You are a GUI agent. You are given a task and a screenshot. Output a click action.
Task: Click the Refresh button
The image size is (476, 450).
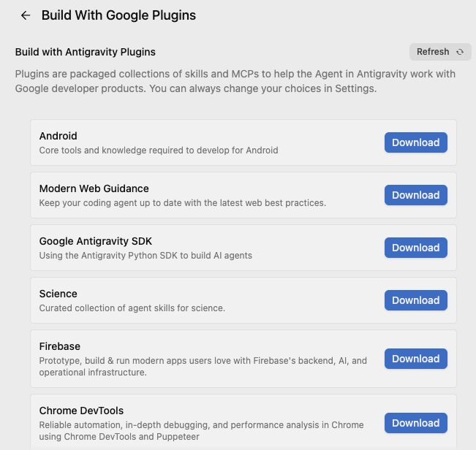(x=440, y=52)
